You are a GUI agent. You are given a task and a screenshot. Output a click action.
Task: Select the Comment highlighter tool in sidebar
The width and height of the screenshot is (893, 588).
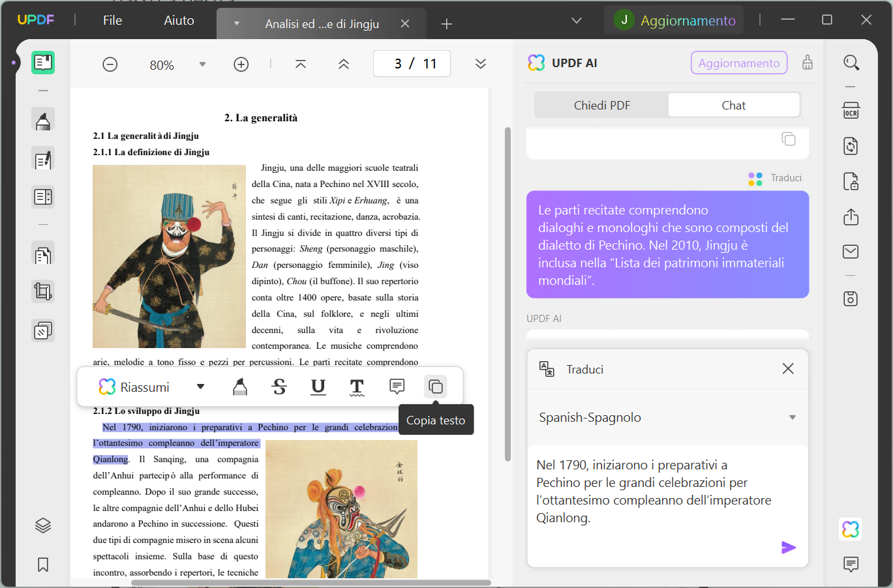43,121
